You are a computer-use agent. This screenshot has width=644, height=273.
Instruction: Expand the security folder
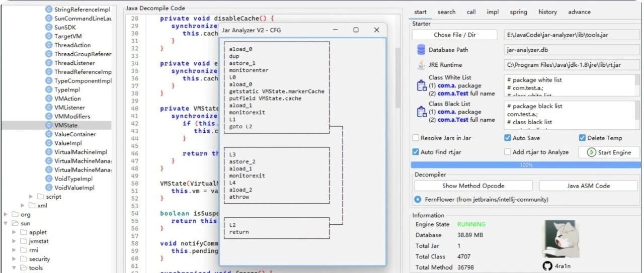14,259
